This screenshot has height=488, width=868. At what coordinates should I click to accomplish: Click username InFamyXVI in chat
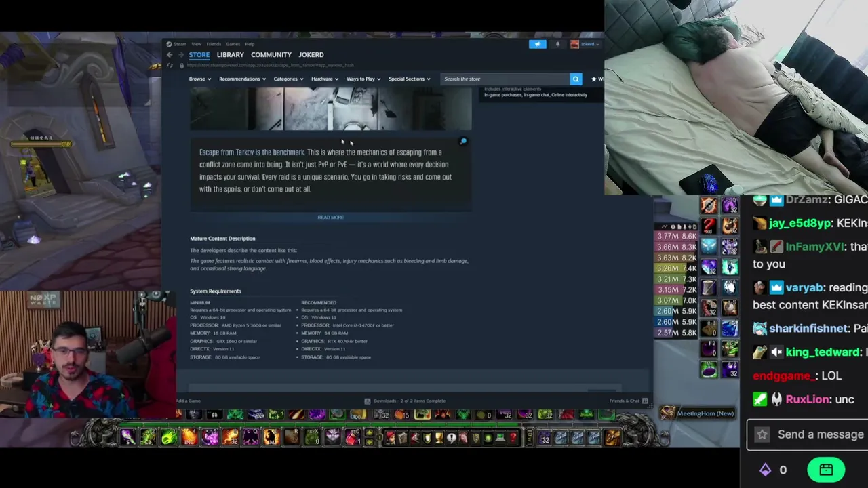click(816, 247)
